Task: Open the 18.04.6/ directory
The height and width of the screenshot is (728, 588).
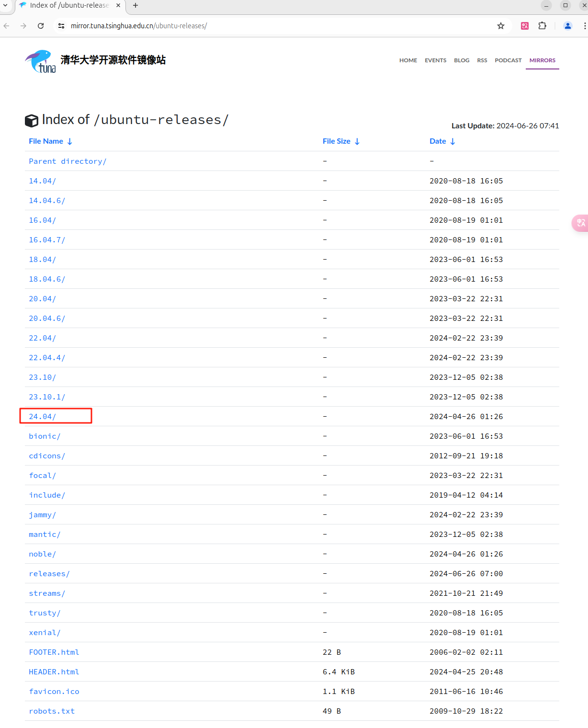Action: coord(47,279)
